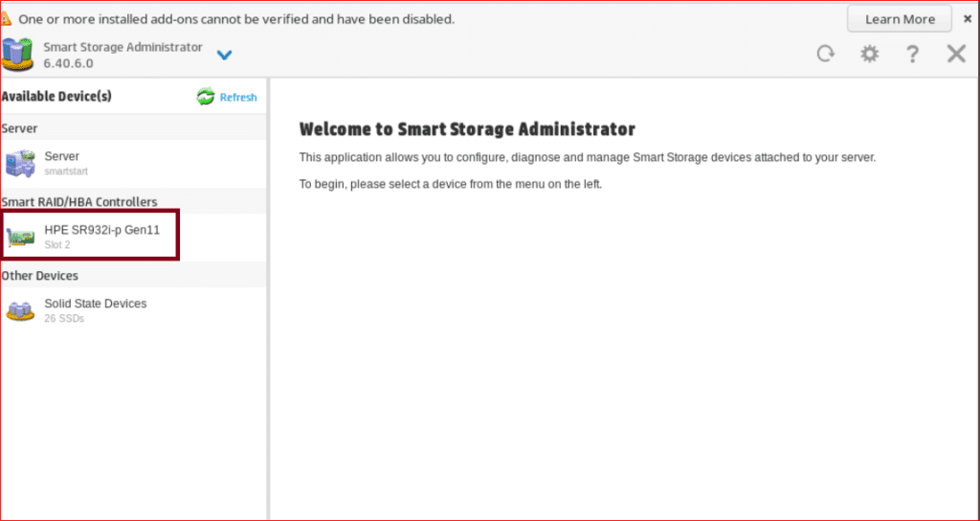Click the Other Devices section header

click(x=40, y=276)
